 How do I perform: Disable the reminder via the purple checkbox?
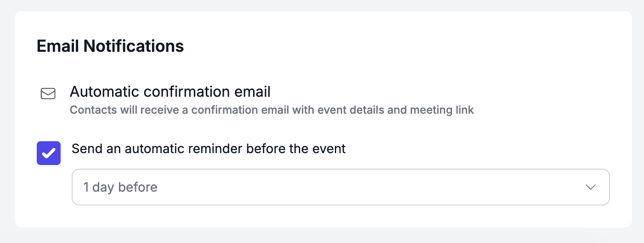[x=49, y=153]
